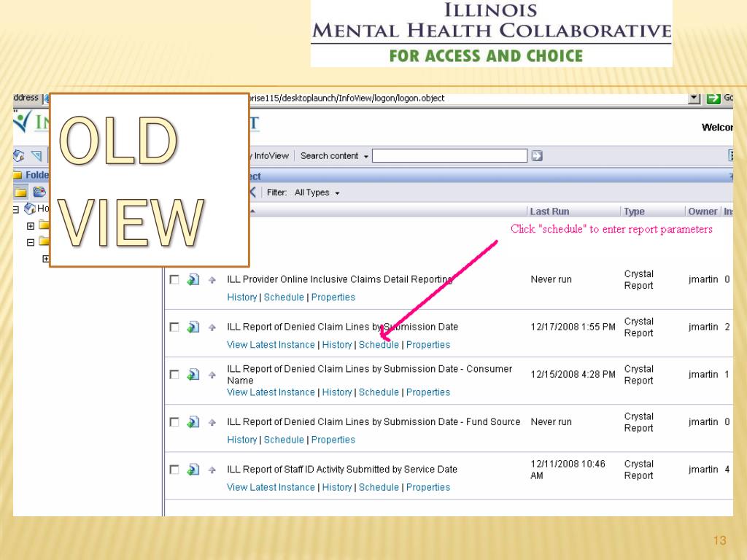Click title 'ILL Provider Online Inclusive Claims Detail Reporting'
The height and width of the screenshot is (560, 747).
point(340,279)
